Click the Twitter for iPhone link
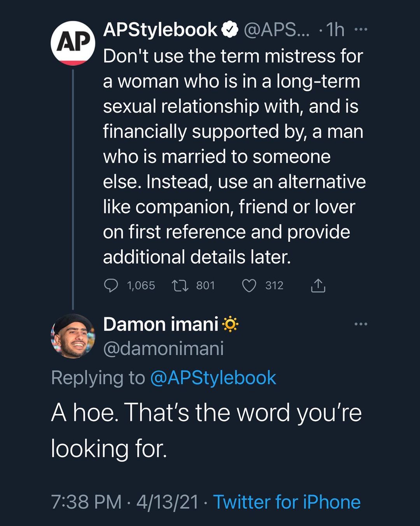 click(x=287, y=502)
